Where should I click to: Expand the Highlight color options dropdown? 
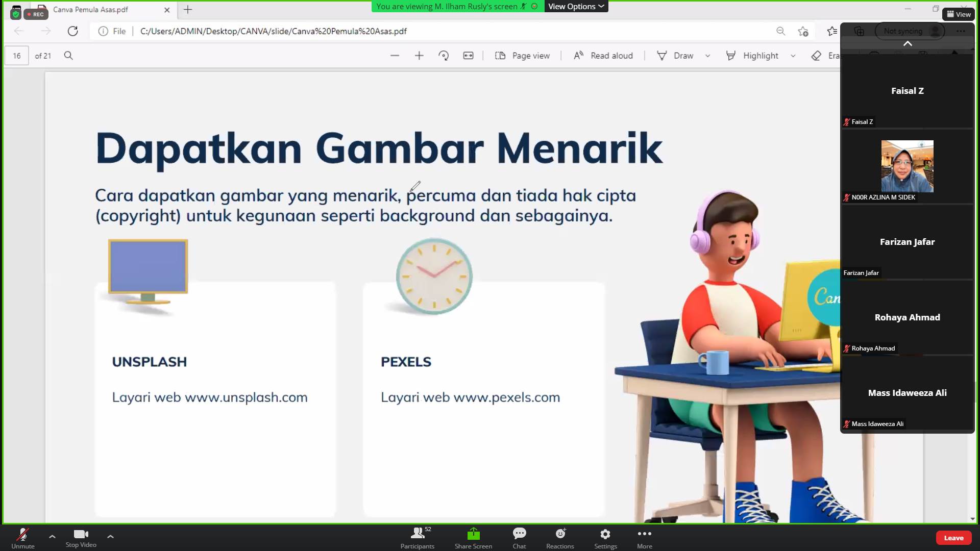point(793,56)
